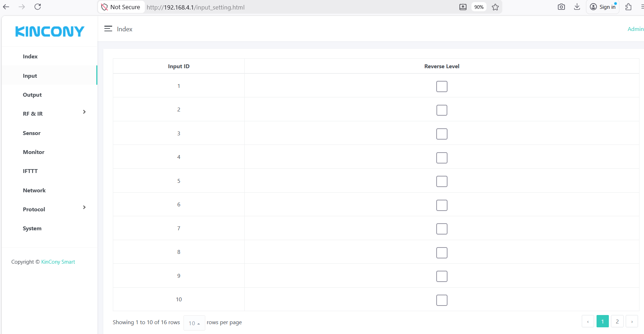This screenshot has width=644, height=334.
Task: Click the next page arrow button
Action: point(632,321)
